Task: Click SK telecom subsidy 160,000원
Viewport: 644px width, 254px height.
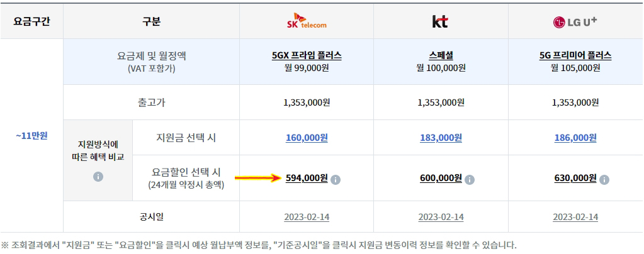Action: coord(307,138)
